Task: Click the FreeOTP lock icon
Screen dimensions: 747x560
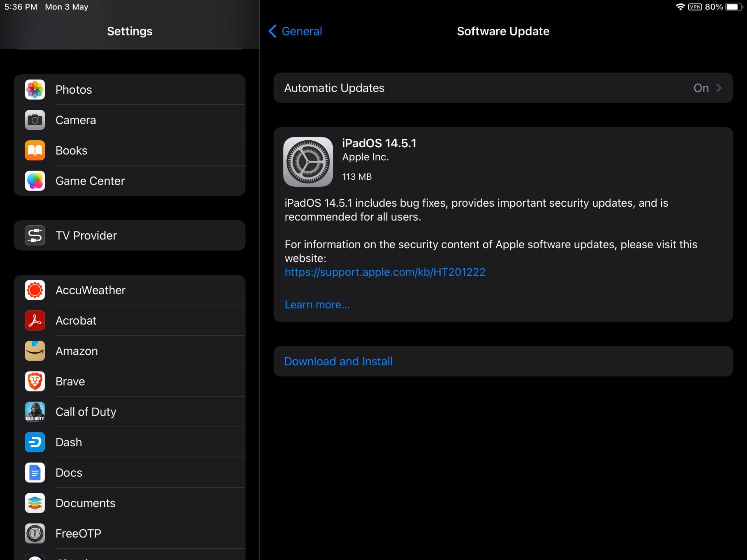Action: (35, 533)
